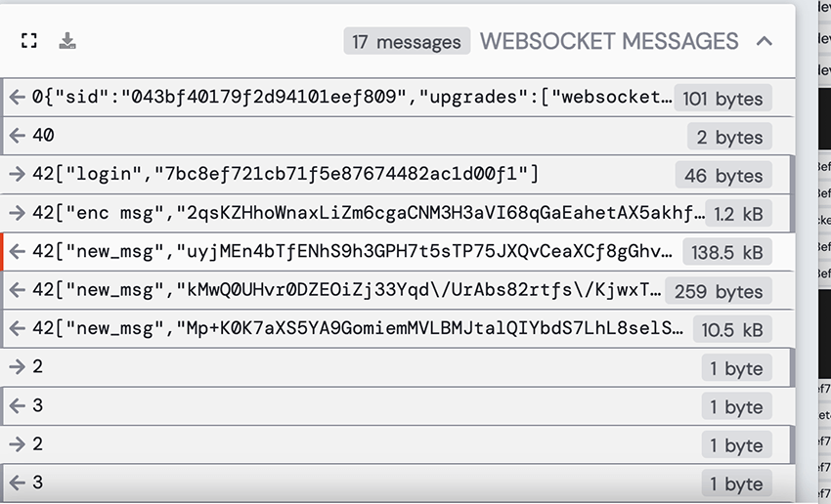Click the sent-arrow icon on login message
Screen dimensions: 831x504
point(17,175)
